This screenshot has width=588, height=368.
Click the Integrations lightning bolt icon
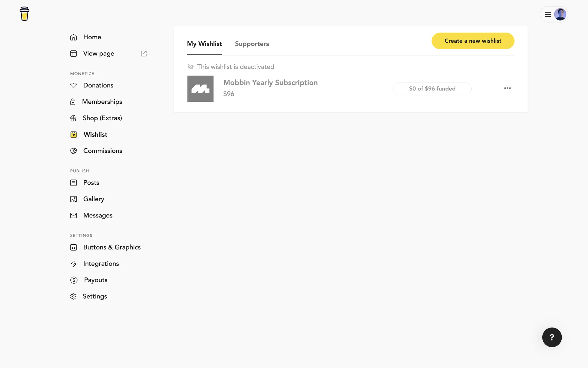pyautogui.click(x=73, y=264)
